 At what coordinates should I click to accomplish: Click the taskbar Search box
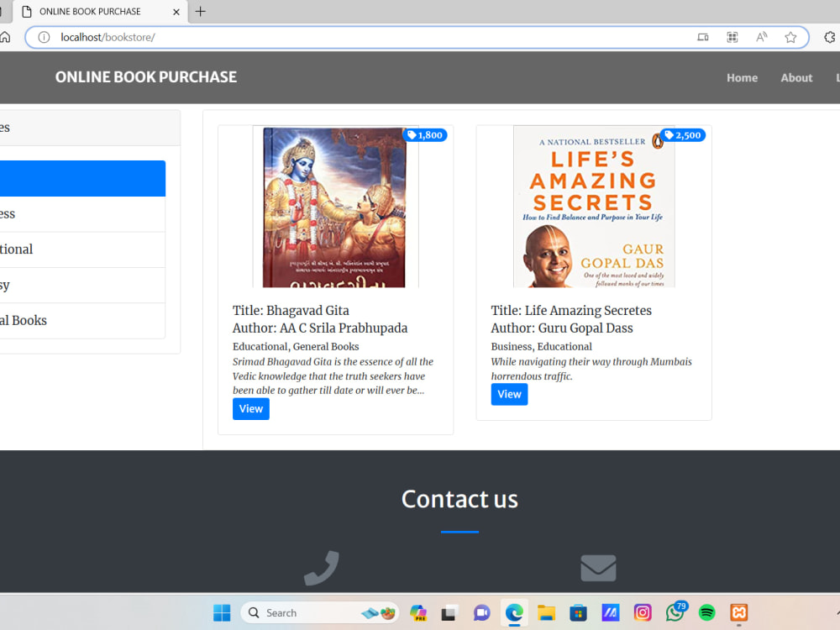[x=320, y=613]
